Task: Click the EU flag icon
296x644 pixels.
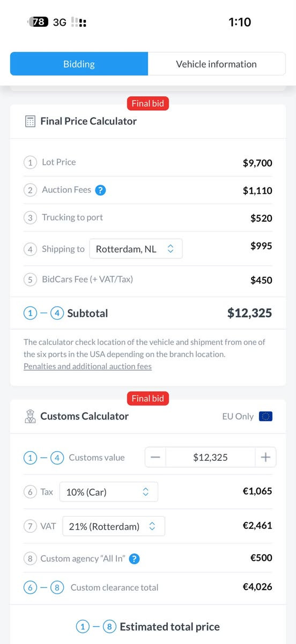Action: coord(265,416)
